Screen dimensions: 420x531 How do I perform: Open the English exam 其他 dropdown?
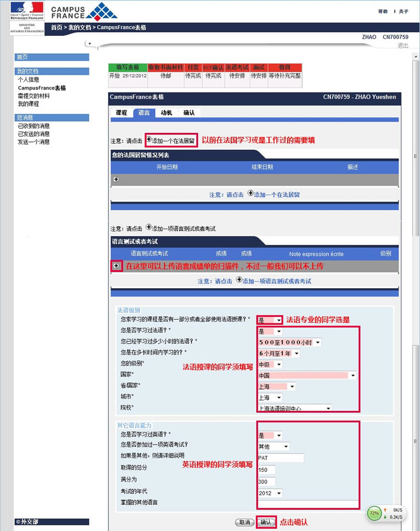(x=274, y=447)
